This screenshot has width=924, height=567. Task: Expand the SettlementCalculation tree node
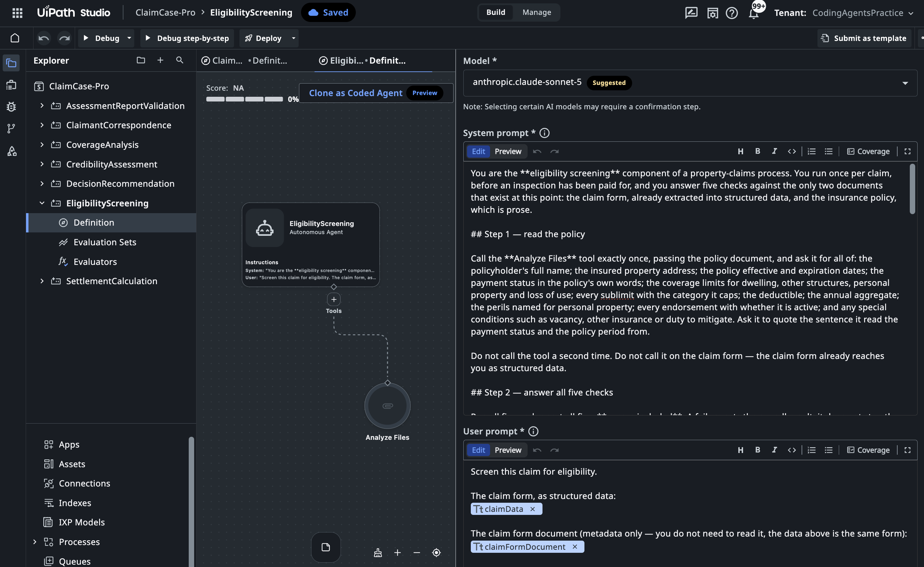[x=42, y=281]
